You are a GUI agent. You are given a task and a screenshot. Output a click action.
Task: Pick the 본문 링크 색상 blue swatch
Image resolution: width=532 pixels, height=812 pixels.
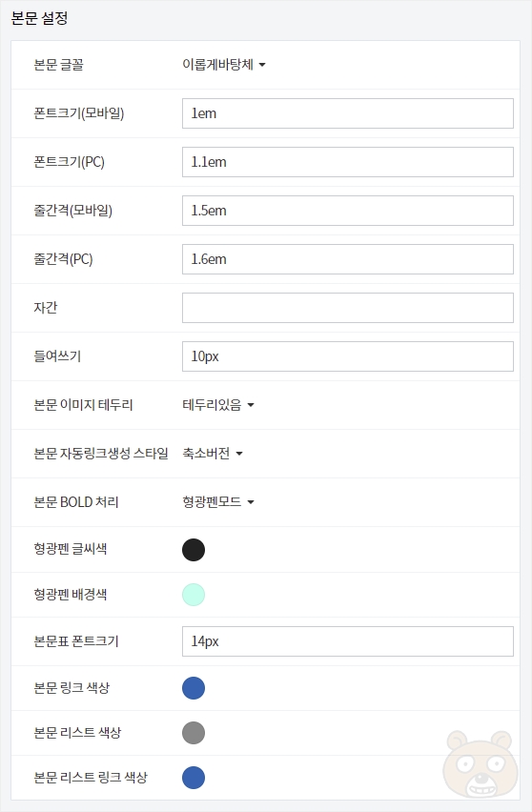(x=194, y=688)
